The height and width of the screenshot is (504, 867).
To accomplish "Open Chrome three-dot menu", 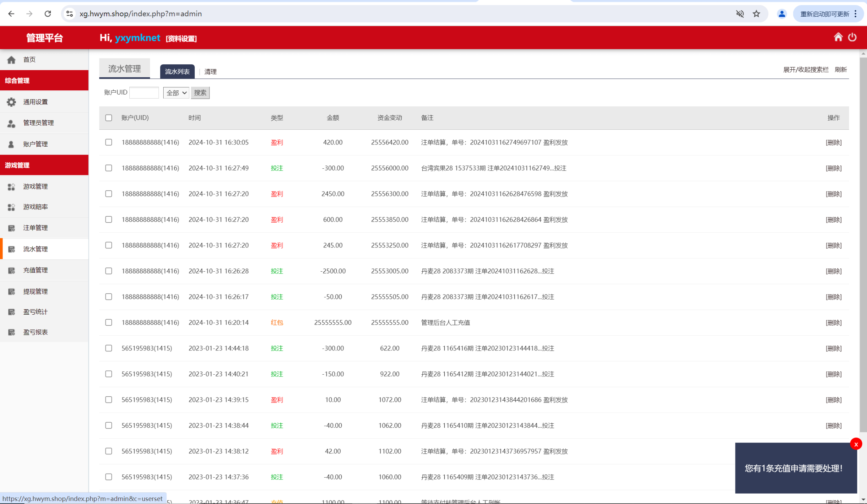I will [x=855, y=14].
